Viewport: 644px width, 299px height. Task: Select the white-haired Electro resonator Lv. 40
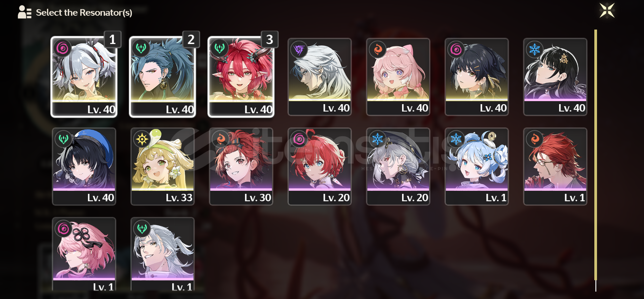pyautogui.click(x=319, y=77)
